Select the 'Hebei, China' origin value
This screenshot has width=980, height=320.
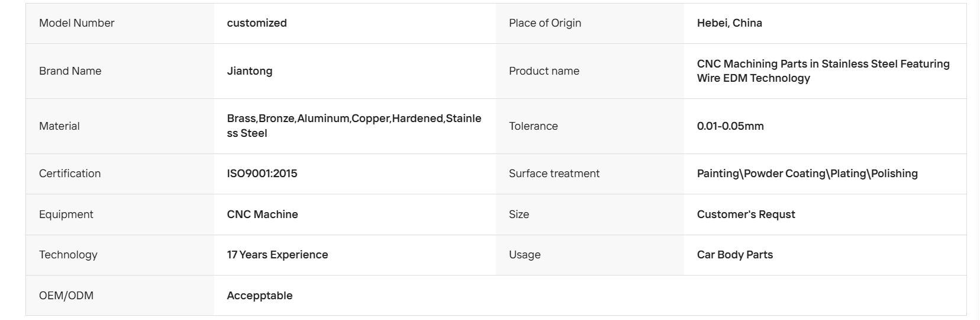pyautogui.click(x=730, y=23)
